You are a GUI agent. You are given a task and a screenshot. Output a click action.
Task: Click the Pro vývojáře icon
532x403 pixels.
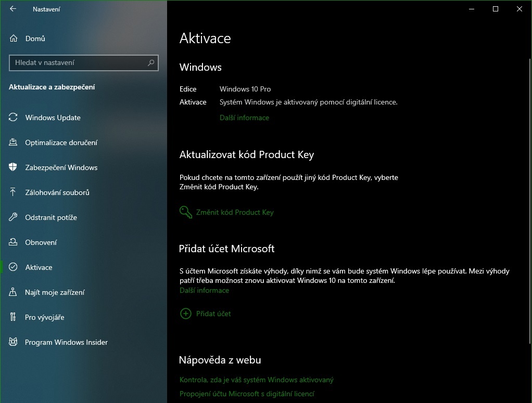pyautogui.click(x=14, y=317)
